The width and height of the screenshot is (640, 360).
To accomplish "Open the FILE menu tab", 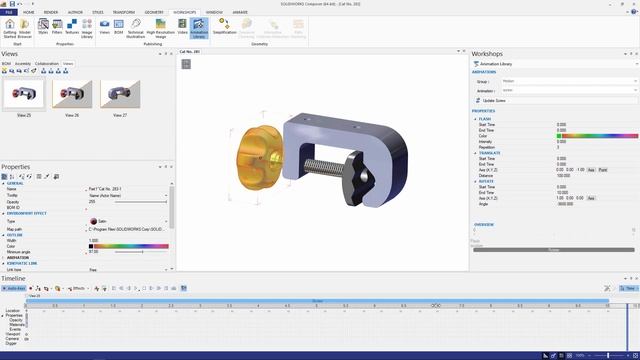I will coord(9,12).
